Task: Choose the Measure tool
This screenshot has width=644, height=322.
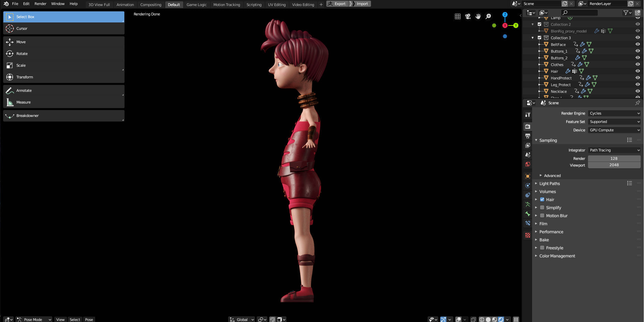Action: (64, 102)
